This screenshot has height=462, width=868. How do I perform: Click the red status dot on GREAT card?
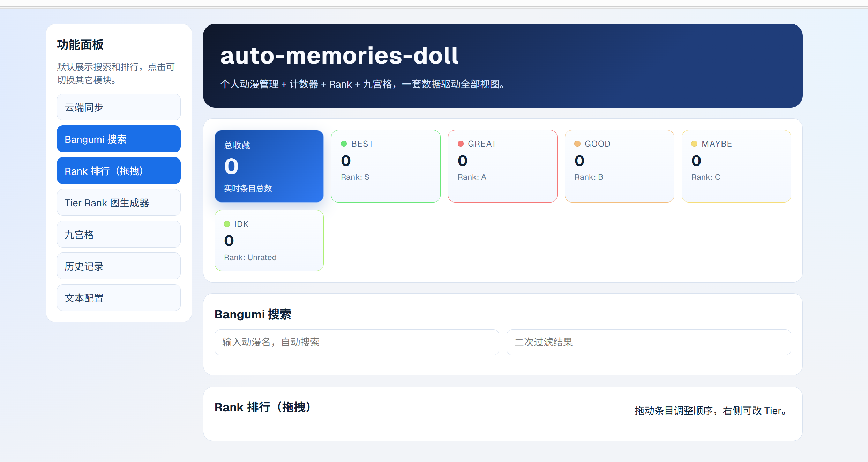click(x=461, y=143)
